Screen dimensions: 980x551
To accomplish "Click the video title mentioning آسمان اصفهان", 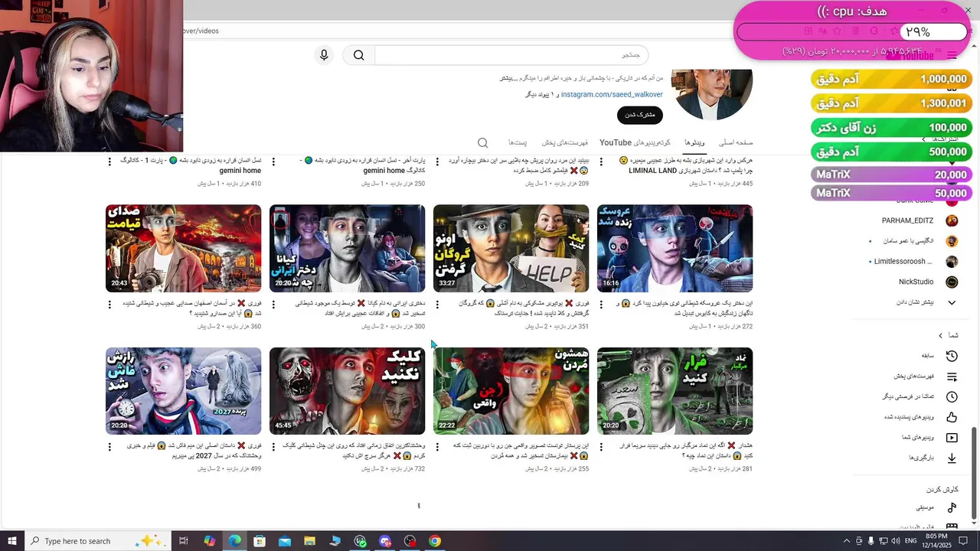I will (x=193, y=308).
